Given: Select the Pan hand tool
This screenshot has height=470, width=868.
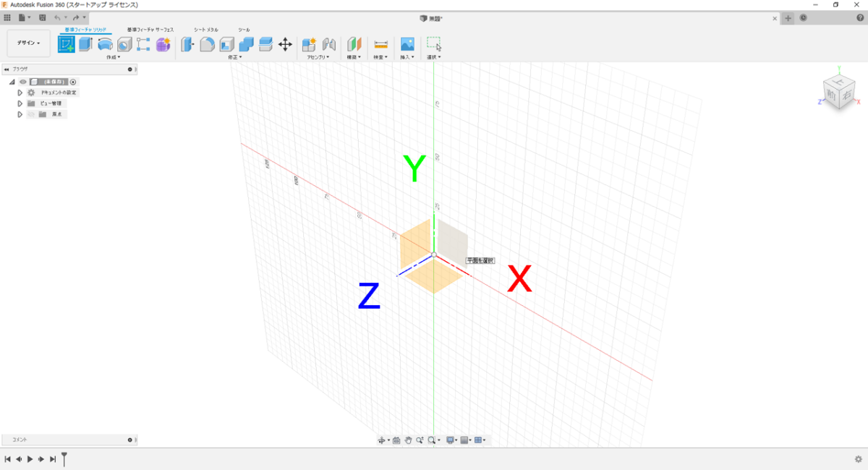Looking at the screenshot, I should pos(408,440).
